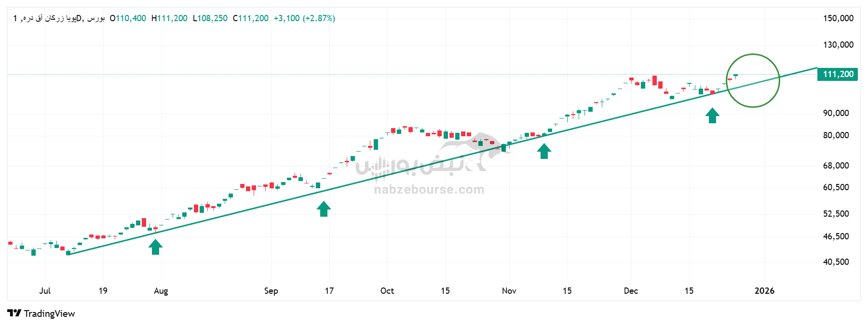Click the 40,500 price scale label

836,262
